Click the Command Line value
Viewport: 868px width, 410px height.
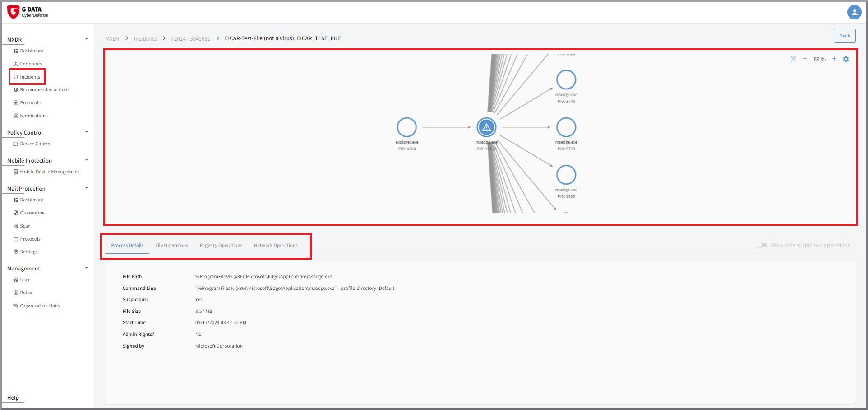(295, 289)
